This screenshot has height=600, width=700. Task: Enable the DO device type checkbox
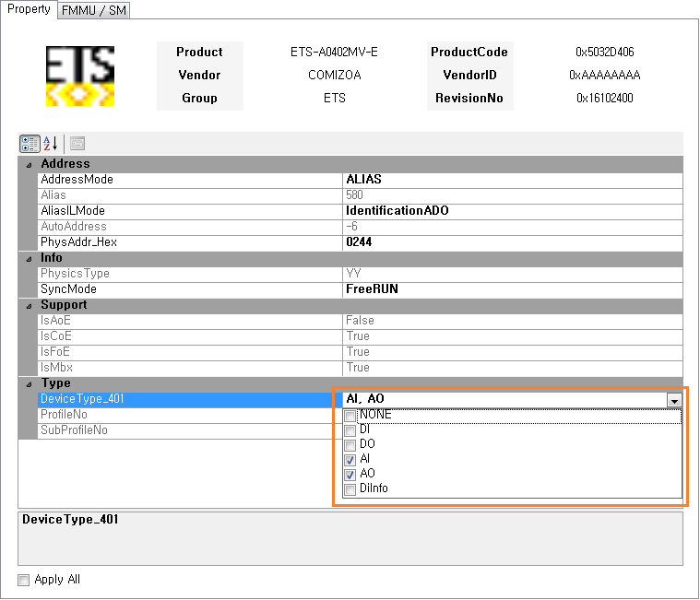[350, 445]
